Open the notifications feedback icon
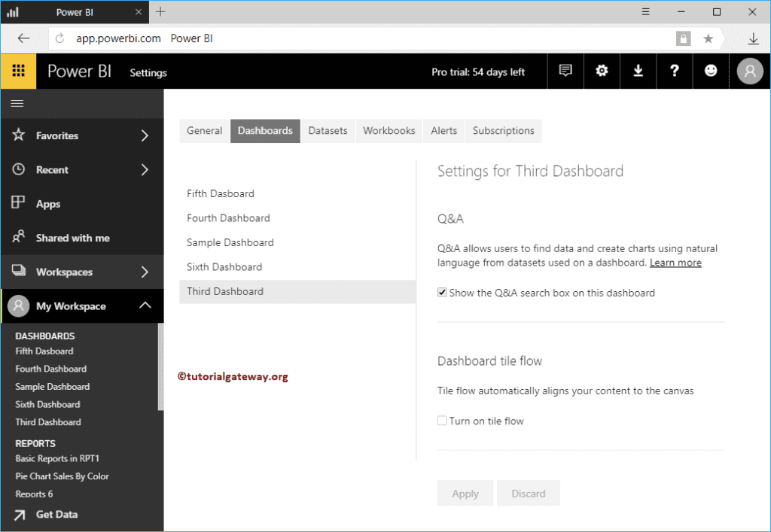The image size is (771, 532). coord(565,70)
